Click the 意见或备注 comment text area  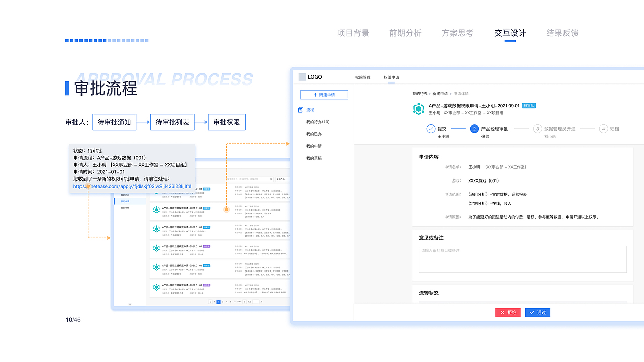(523, 259)
